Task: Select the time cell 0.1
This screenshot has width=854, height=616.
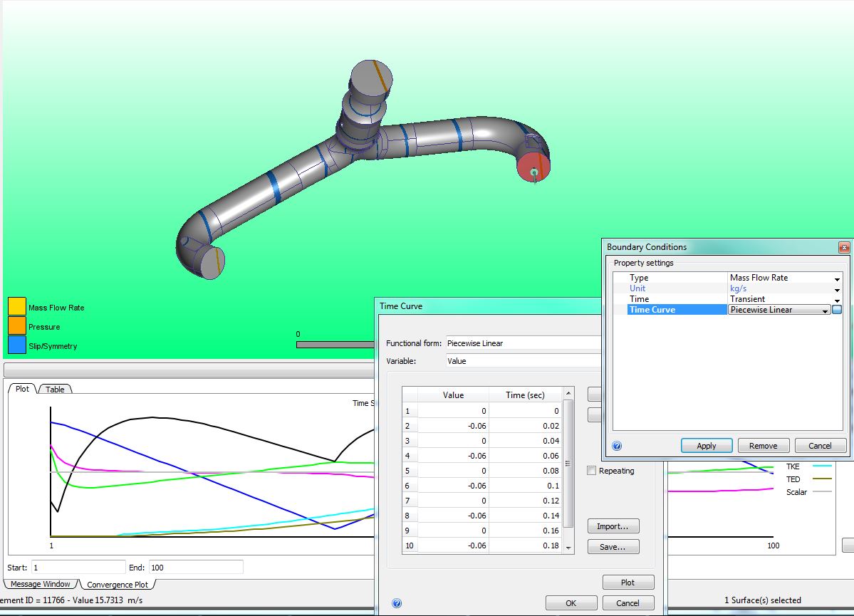Action: click(x=525, y=486)
